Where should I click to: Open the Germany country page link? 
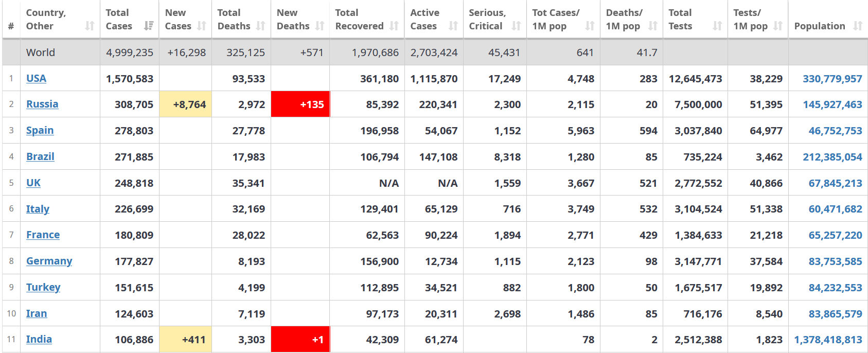pyautogui.click(x=49, y=261)
